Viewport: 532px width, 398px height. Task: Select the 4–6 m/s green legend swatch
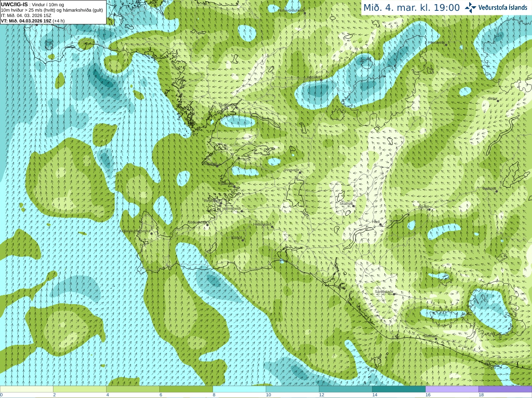pyautogui.click(x=133, y=389)
